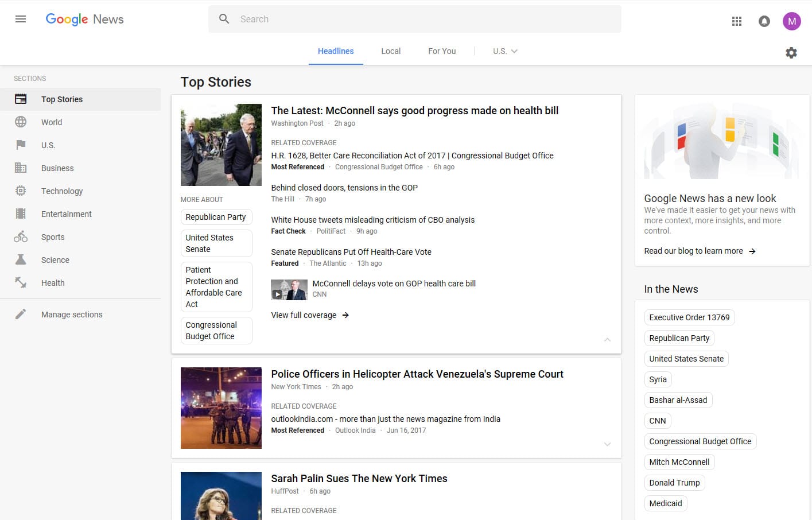This screenshot has height=520, width=812.
Task: Expand the Venezuela Supreme Court story card
Action: click(x=607, y=444)
